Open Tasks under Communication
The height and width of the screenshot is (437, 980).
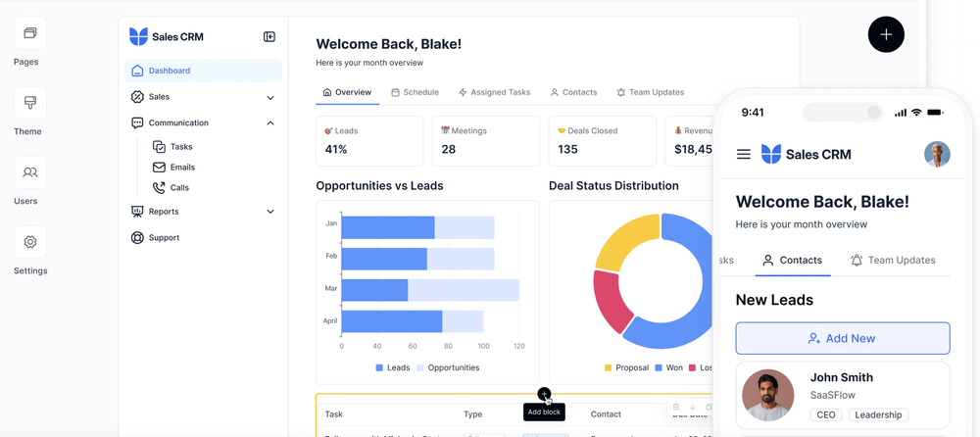point(181,147)
